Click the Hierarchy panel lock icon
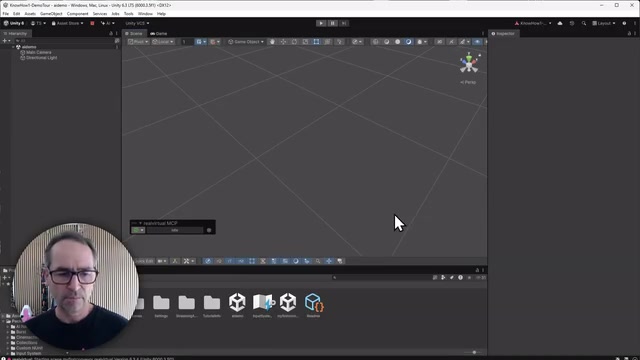This screenshot has height=360, width=640. pyautogui.click(x=111, y=33)
